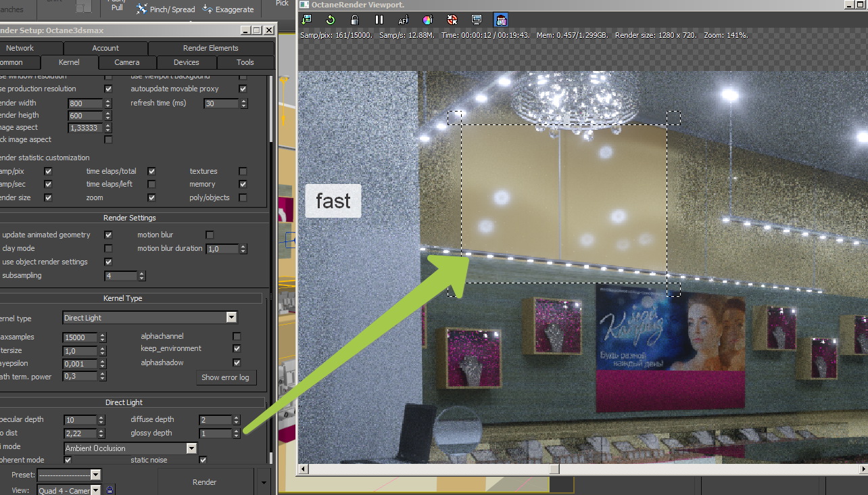The image size is (868, 495).
Task: Click the Render Setup vertical scrollbar
Action: (272, 269)
